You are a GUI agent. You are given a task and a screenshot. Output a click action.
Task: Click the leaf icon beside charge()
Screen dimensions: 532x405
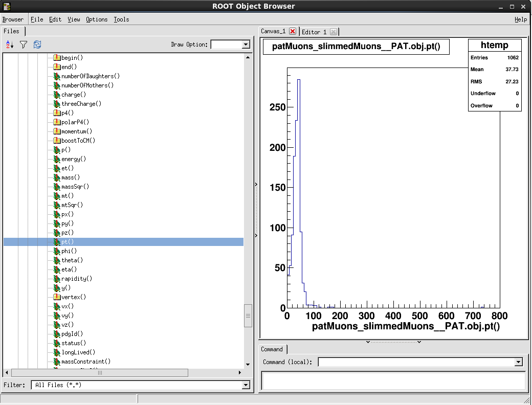pyautogui.click(x=56, y=95)
